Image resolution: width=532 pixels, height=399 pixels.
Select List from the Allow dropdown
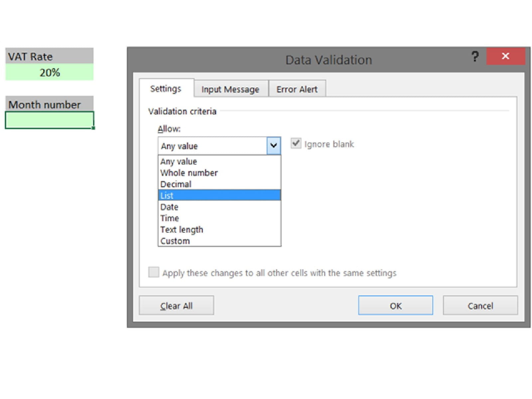pos(219,196)
